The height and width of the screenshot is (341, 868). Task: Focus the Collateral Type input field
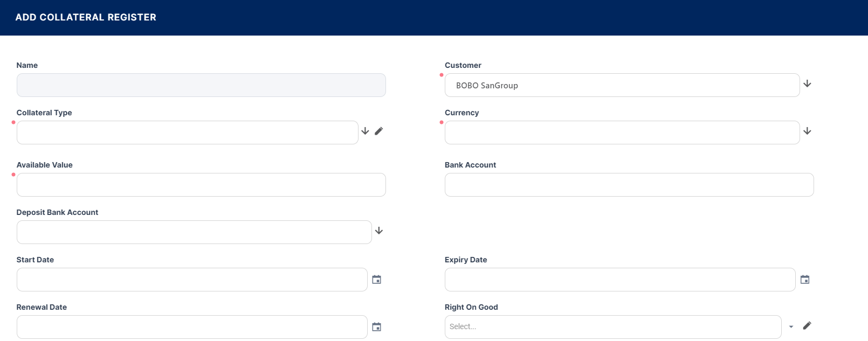187,133
